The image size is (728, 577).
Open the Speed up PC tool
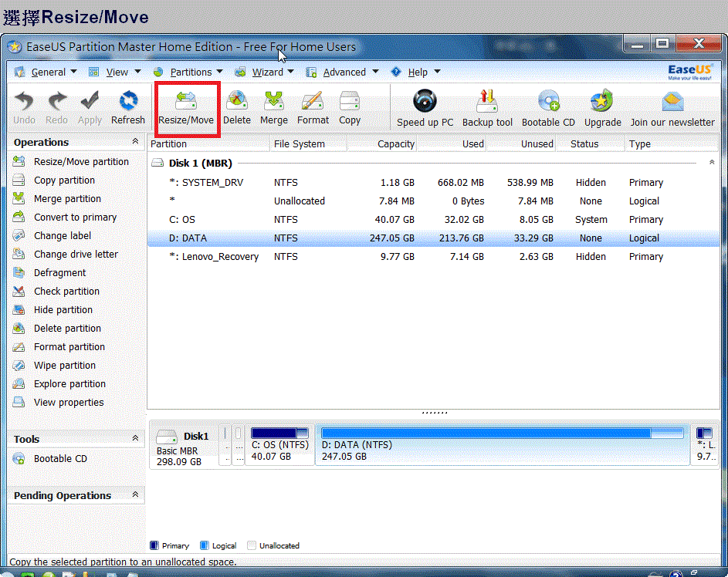click(425, 109)
